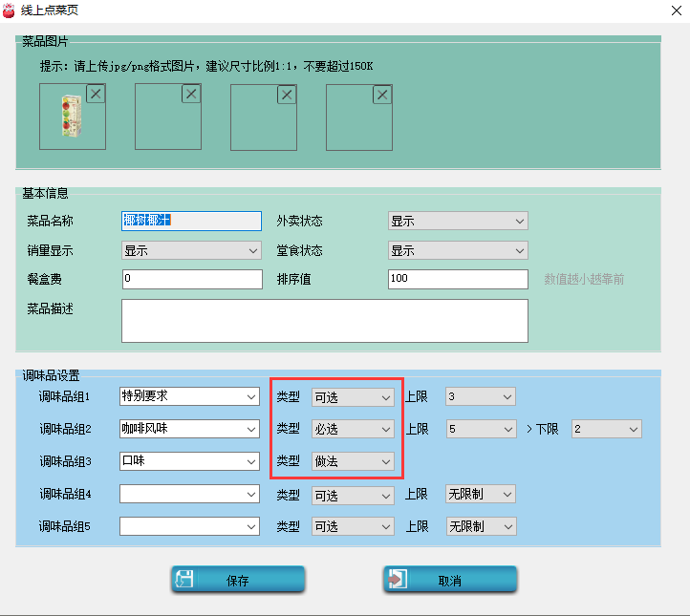690x616 pixels.
Task: Open 调味品组3 dropdown showing 口味
Action: 189,461
